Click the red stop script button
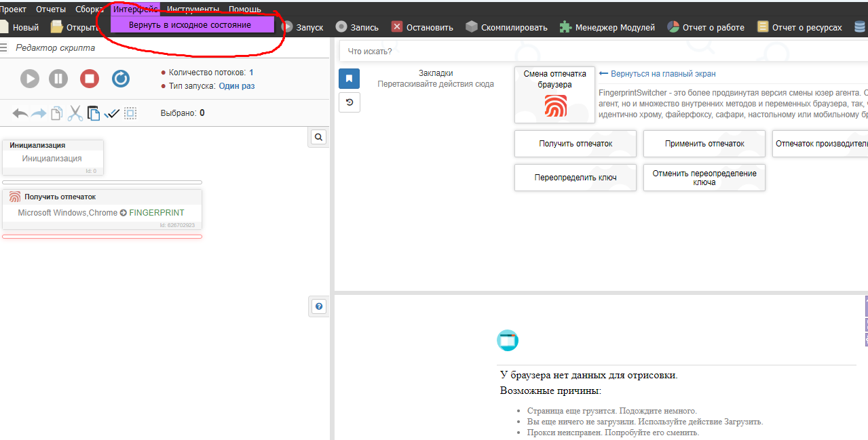Image resolution: width=868 pixels, height=440 pixels. (90, 79)
